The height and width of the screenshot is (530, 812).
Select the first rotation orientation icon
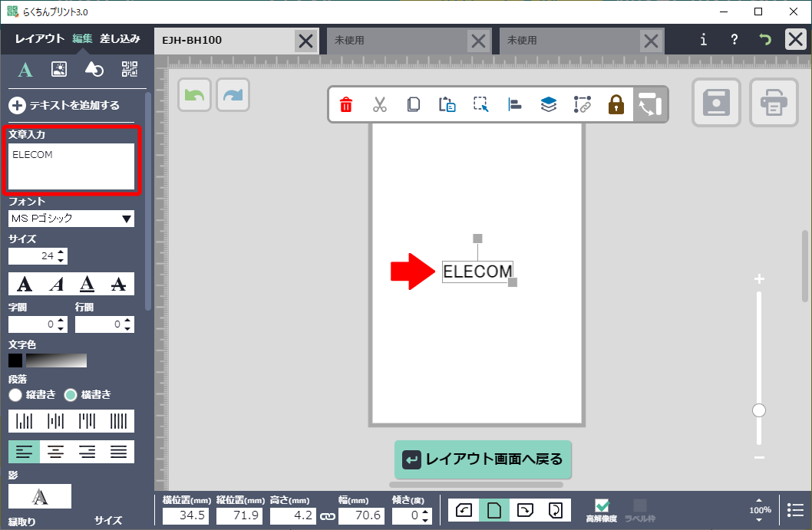point(464,510)
